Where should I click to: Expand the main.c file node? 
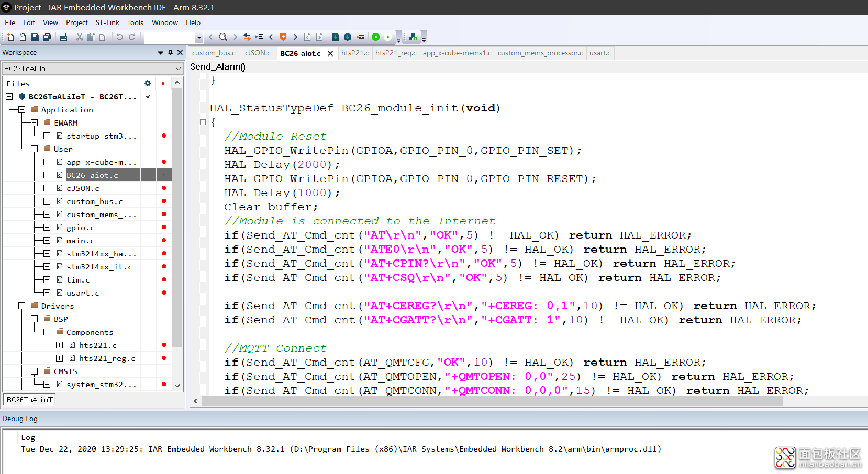[x=47, y=241]
